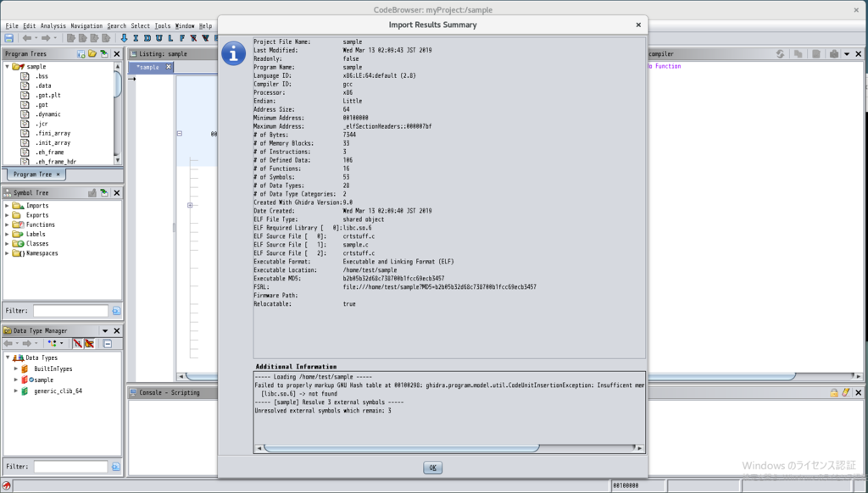Expand generic_clib_64 in Data Type Manager
Image resolution: width=868 pixels, height=493 pixels.
(x=16, y=391)
